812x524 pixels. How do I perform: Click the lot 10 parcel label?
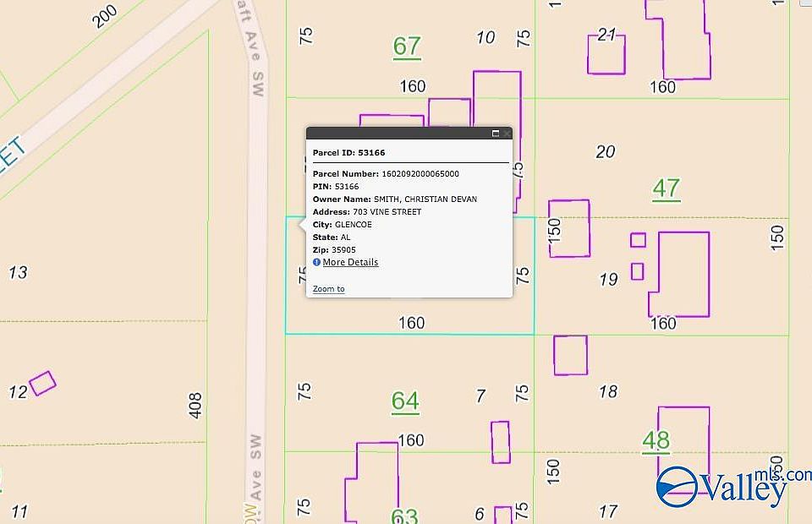(486, 37)
